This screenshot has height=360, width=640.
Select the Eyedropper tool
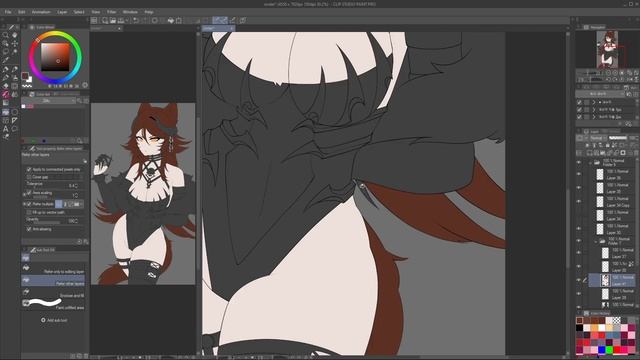tap(6, 60)
